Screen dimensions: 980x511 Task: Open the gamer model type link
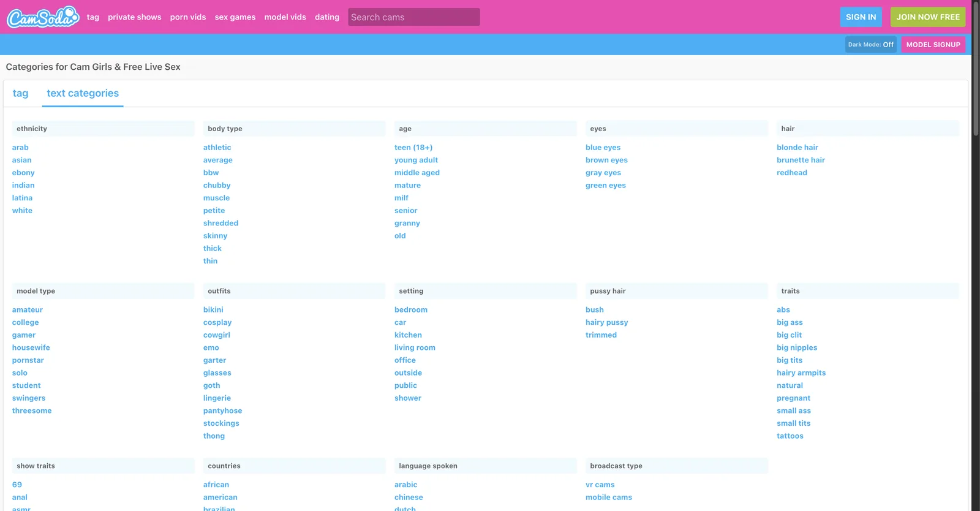24,335
